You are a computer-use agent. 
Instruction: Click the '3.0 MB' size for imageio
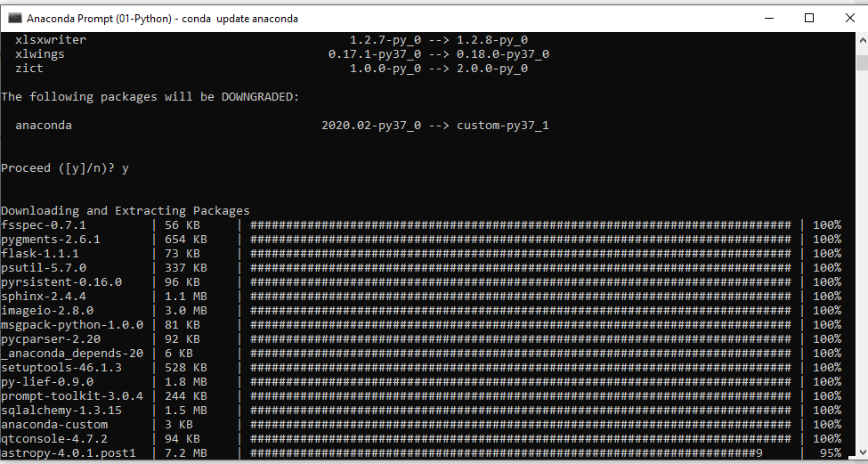(186, 311)
